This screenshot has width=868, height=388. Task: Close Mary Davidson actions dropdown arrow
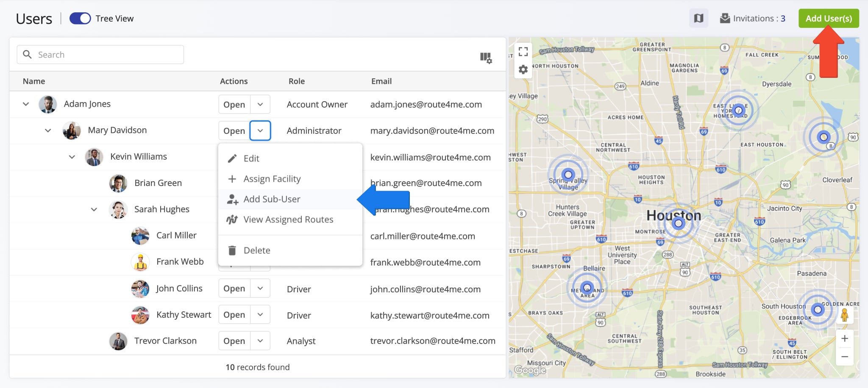tap(260, 130)
